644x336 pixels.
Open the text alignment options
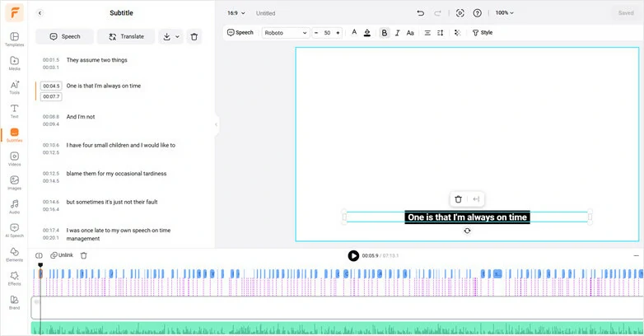pyautogui.click(x=427, y=33)
